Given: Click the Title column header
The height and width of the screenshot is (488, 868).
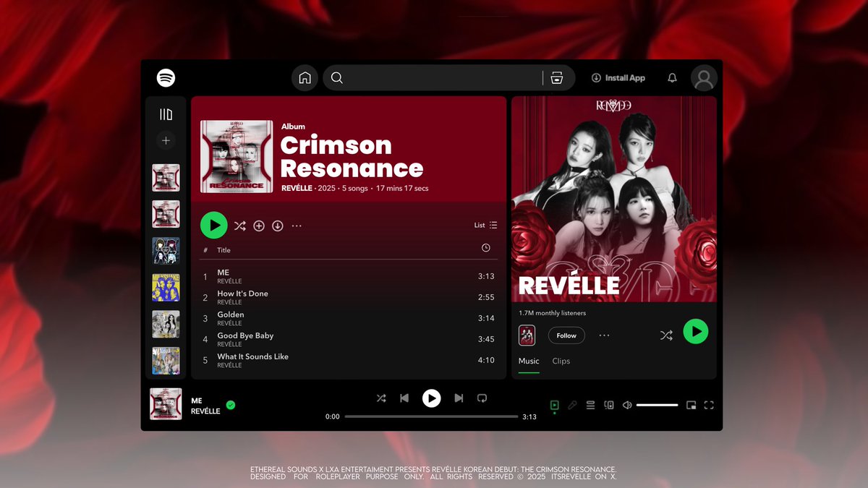Looking at the screenshot, I should point(224,250).
